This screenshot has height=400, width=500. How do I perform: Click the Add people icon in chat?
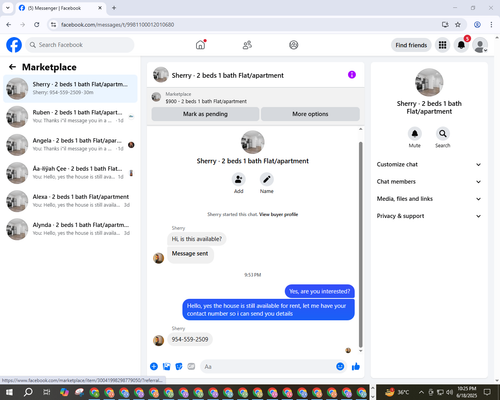[x=239, y=180]
